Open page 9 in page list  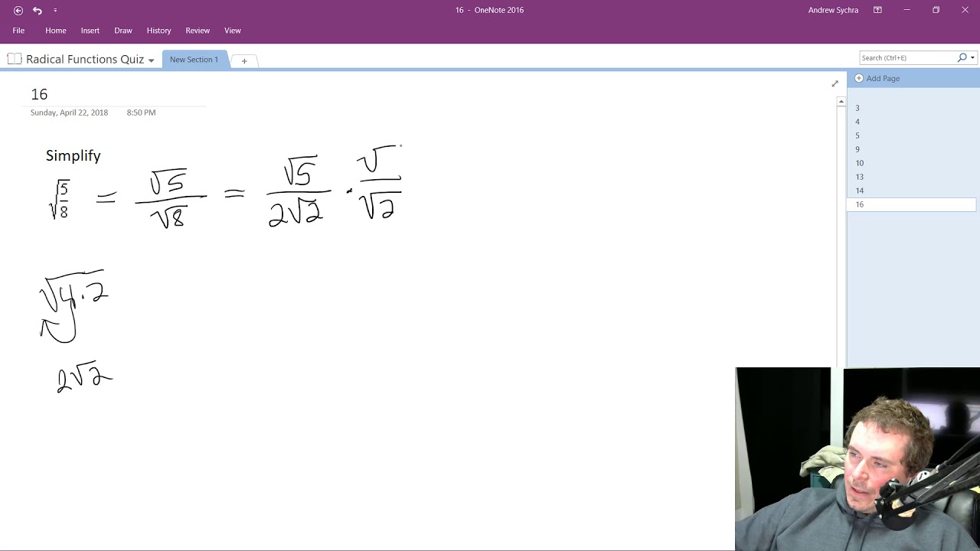pyautogui.click(x=911, y=149)
